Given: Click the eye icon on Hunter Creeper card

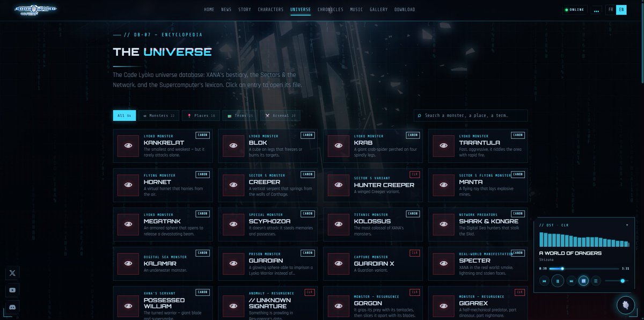Looking at the screenshot, I should pyautogui.click(x=339, y=185).
